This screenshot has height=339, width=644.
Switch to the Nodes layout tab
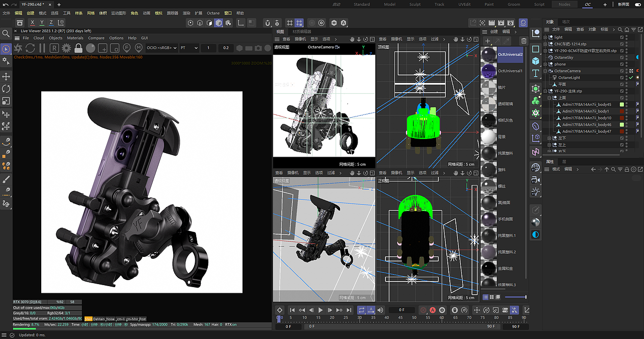[x=565, y=4]
